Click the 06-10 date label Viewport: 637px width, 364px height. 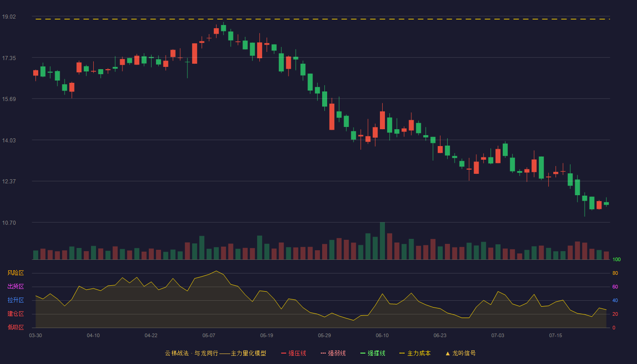tap(382, 335)
